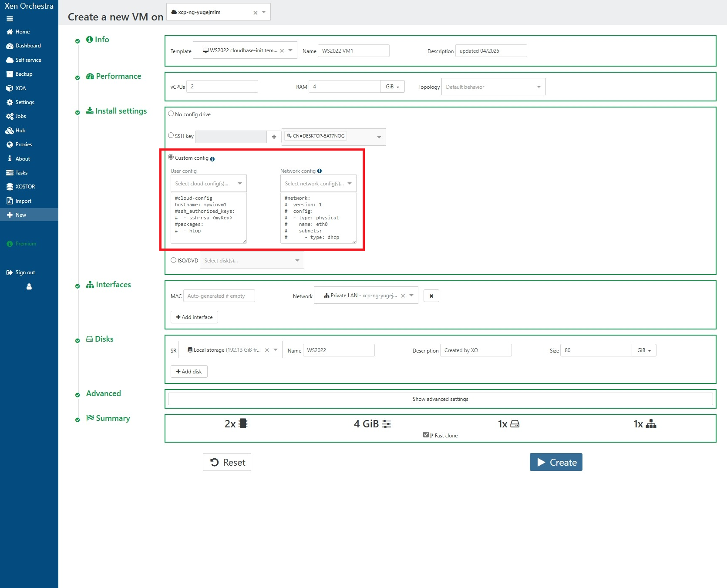The image size is (727, 588).
Task: Click the Add interface button
Action: pyautogui.click(x=194, y=317)
